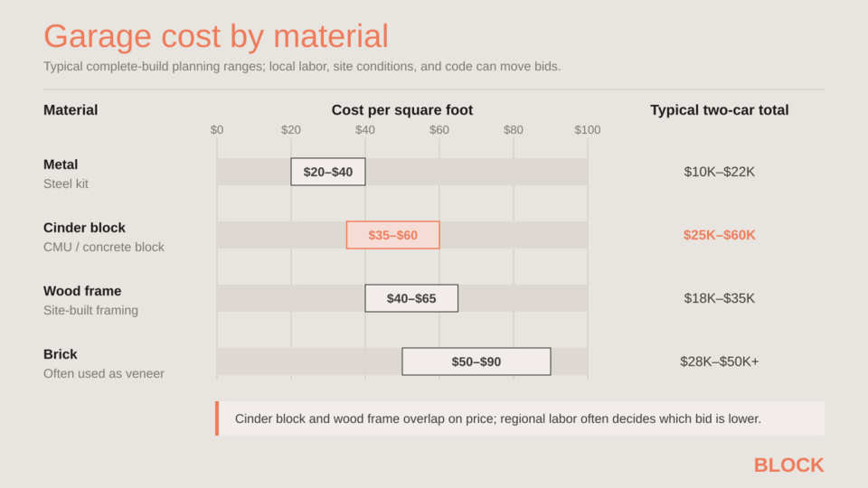Click the 'Cost per square foot' header
The width and height of the screenshot is (868, 488).
coord(402,110)
